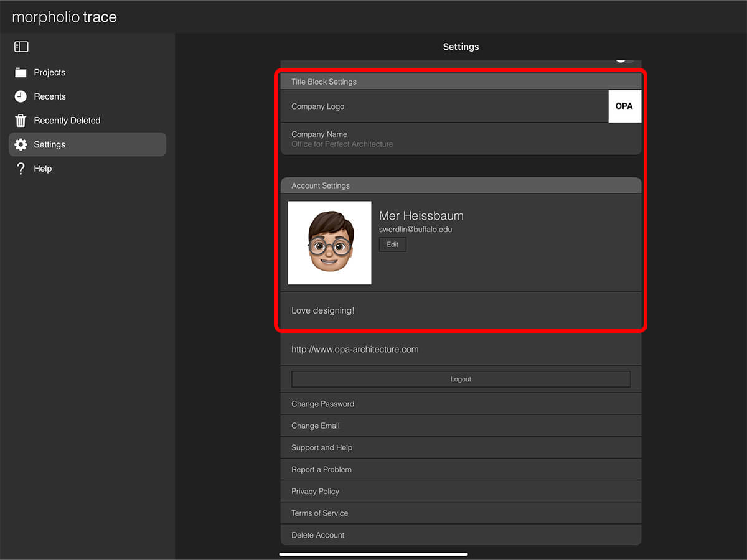Click the Help question mark icon

click(21, 169)
